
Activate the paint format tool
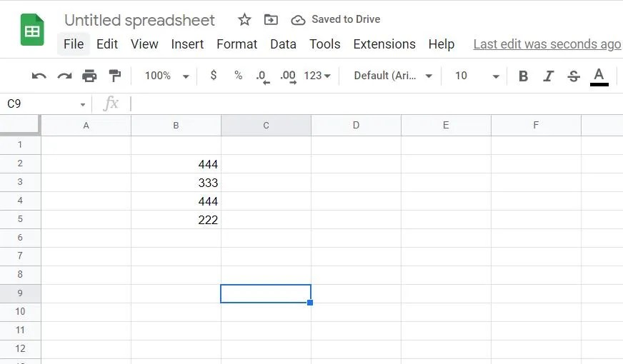click(115, 76)
